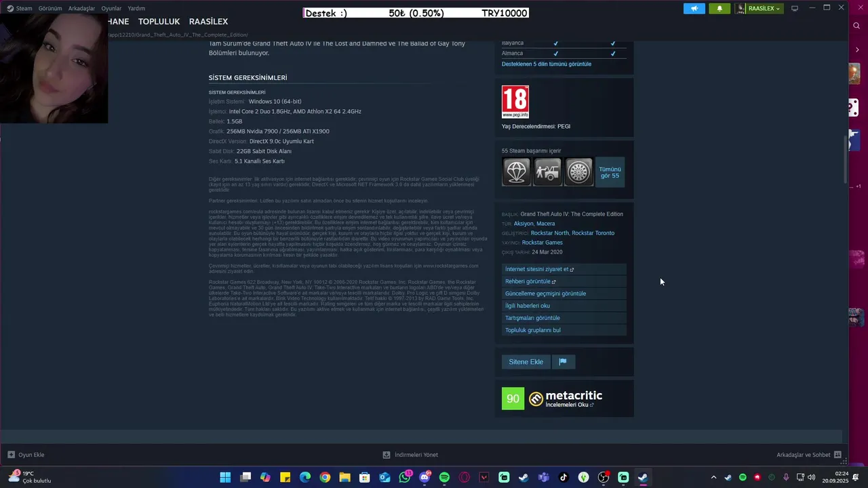This screenshot has height=488, width=868.
Task: Open the Aksiyon genre link
Action: coord(524,224)
